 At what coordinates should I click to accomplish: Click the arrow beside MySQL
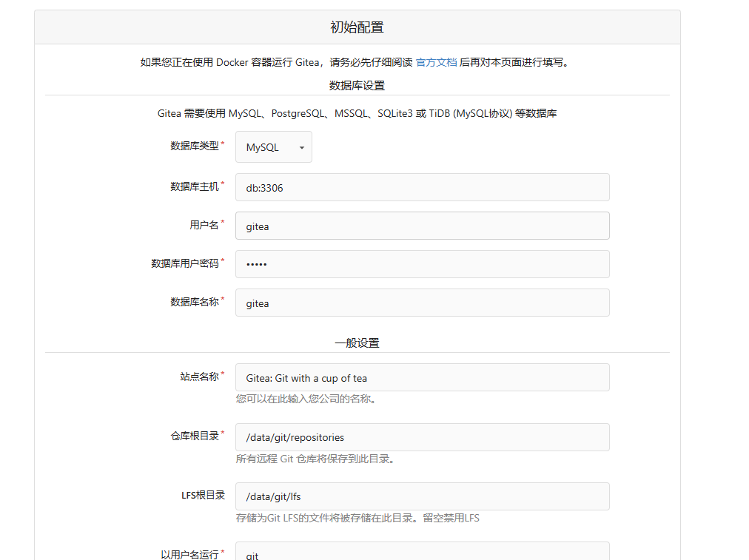pyautogui.click(x=301, y=148)
